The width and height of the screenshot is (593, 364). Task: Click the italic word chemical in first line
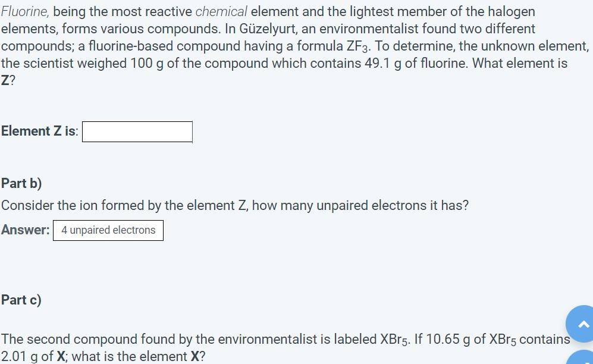click(221, 11)
